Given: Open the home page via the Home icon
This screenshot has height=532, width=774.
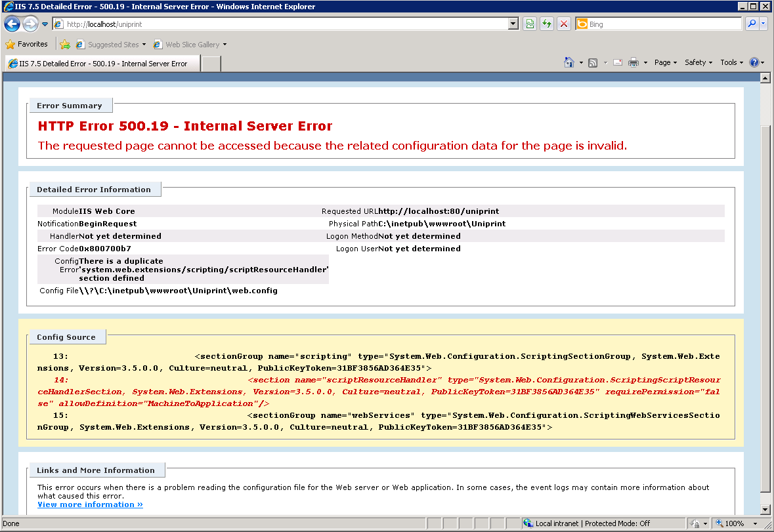Looking at the screenshot, I should click(x=569, y=62).
